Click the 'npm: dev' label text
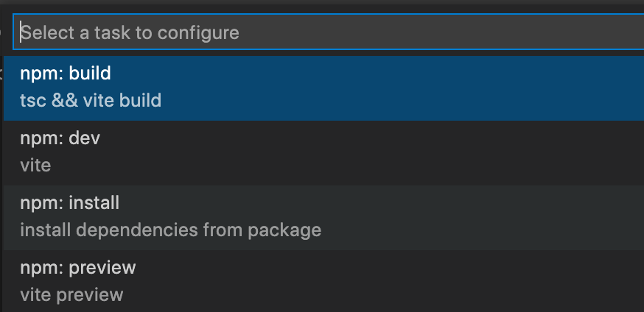Viewport: 644px width, 312px height. [60, 138]
